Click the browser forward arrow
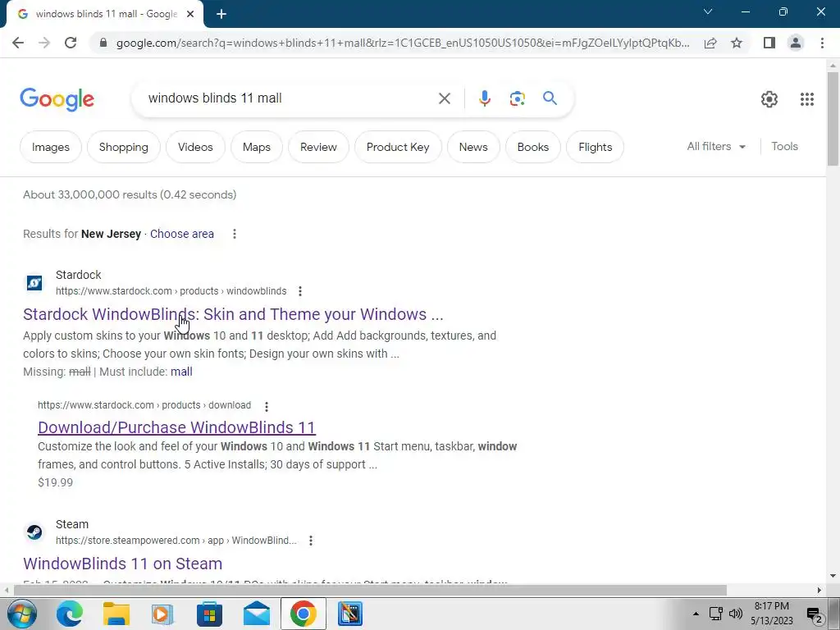840x630 pixels. 44,43
